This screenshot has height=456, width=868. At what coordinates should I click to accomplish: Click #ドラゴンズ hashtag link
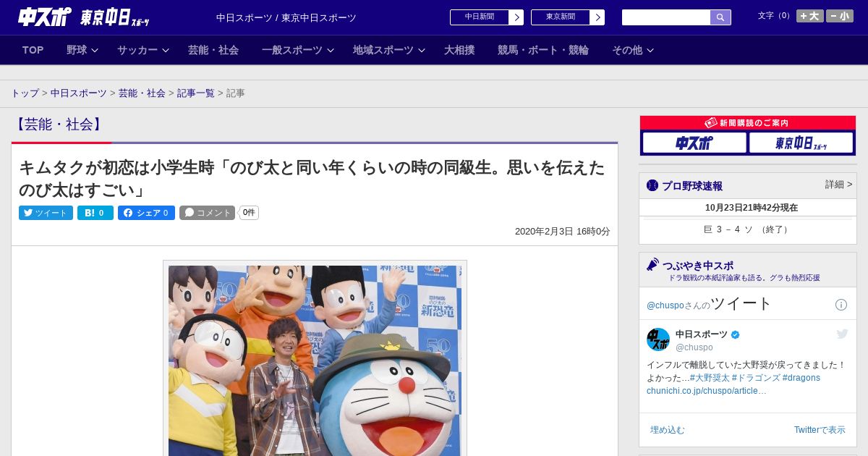755,378
